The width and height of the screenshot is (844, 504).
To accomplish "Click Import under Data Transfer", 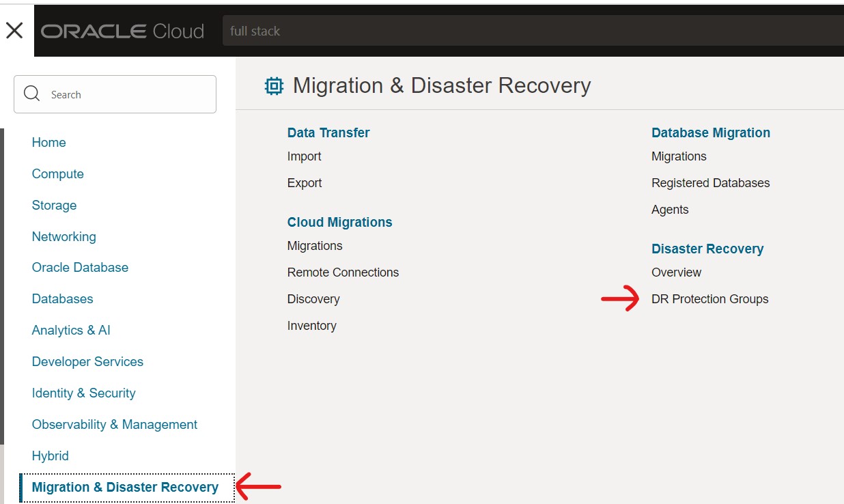I will (304, 156).
